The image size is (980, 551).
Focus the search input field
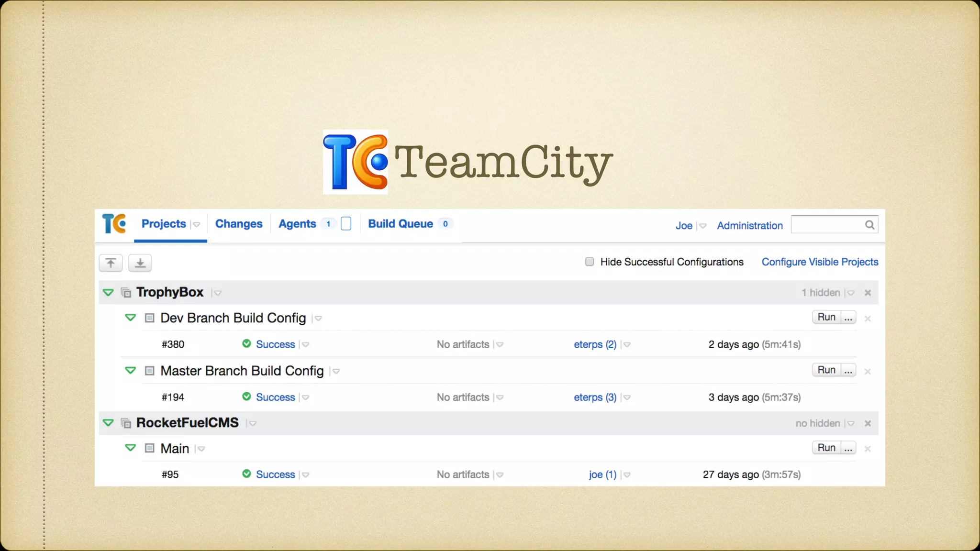(835, 224)
